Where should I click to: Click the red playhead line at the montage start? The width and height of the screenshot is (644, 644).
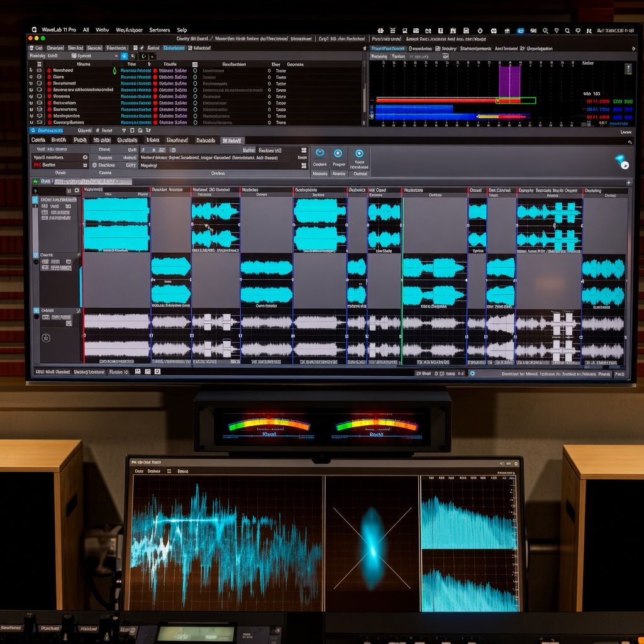[84, 275]
